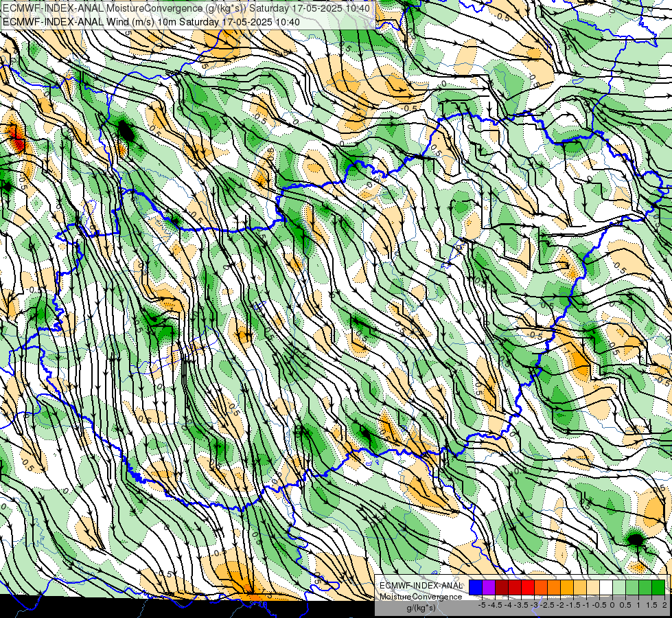The width and height of the screenshot is (672, 618).
Task: Click the orange swatch between -2.5 and -2
Action: [x=554, y=587]
